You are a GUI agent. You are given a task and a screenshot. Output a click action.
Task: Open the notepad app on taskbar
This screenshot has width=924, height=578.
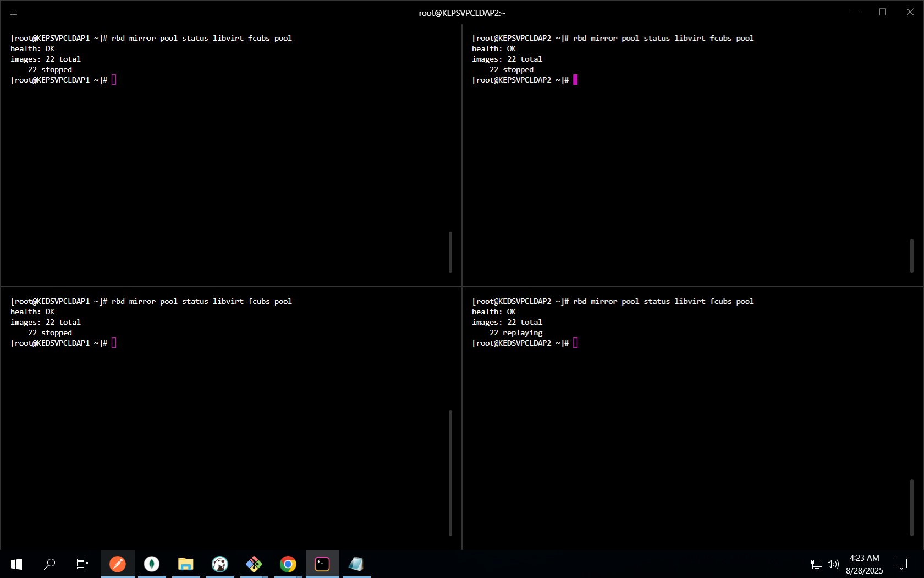(x=356, y=564)
